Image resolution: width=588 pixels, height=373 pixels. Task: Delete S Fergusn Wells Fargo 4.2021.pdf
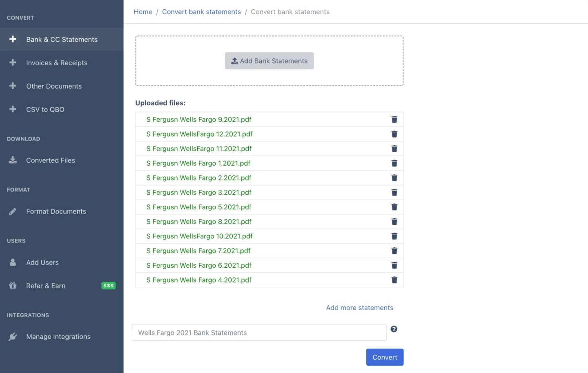pos(394,280)
